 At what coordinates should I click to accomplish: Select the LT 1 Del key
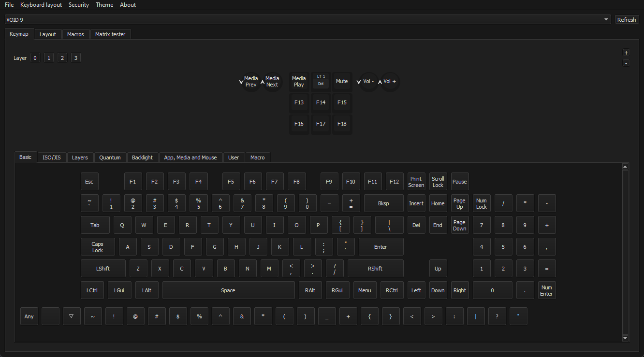321,82
